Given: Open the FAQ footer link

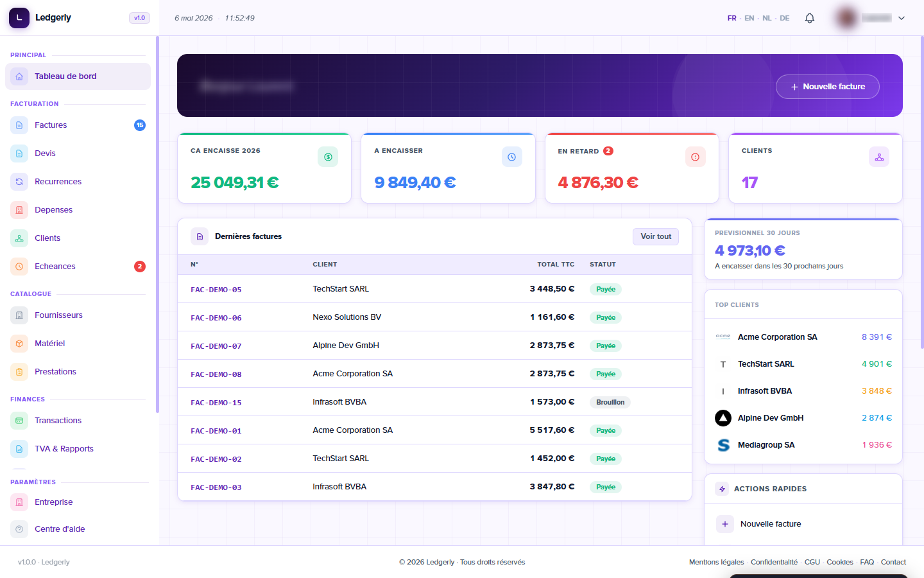Looking at the screenshot, I should pyautogui.click(x=867, y=562).
